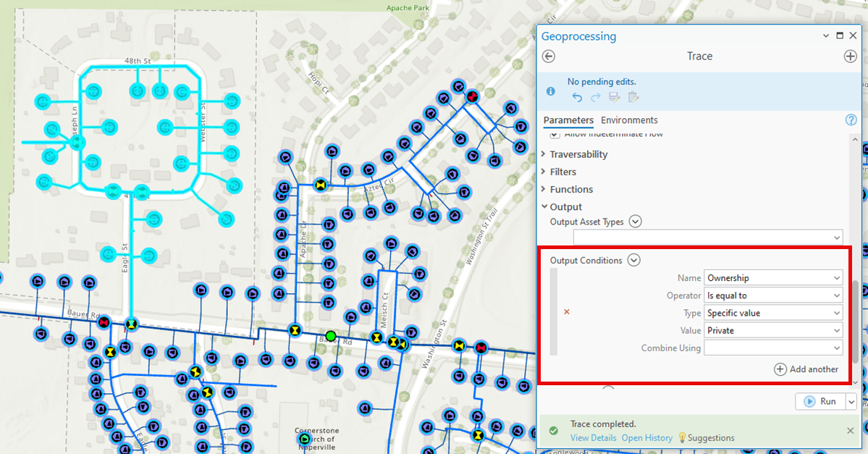This screenshot has width=868, height=454.
Task: Select the yellow valve on Aztec Cir
Action: tap(320, 185)
